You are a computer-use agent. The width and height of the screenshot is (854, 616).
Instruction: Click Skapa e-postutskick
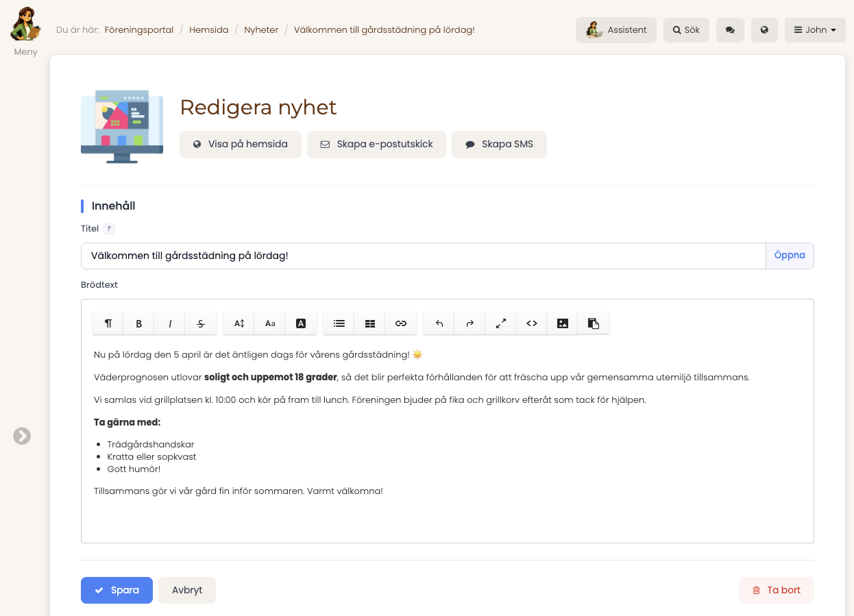click(377, 145)
